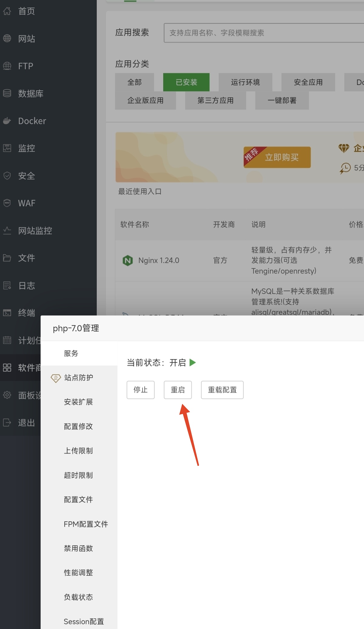The height and width of the screenshot is (629, 364).
Task: Click the Nginx 1.24.0 software name
Action: (159, 261)
